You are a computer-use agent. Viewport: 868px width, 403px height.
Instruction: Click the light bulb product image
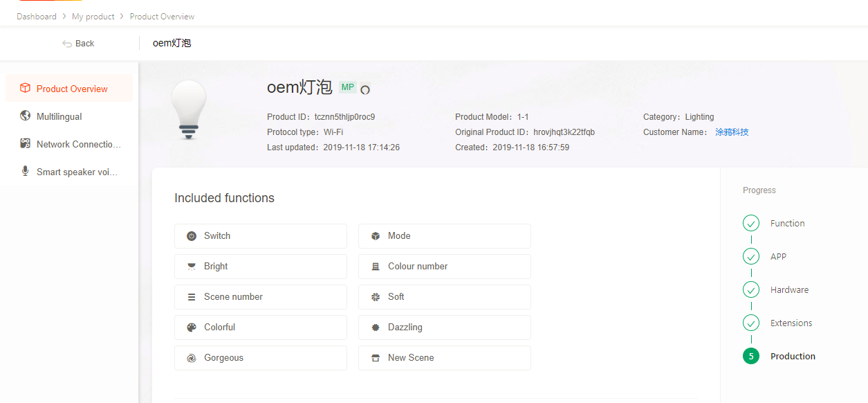188,109
